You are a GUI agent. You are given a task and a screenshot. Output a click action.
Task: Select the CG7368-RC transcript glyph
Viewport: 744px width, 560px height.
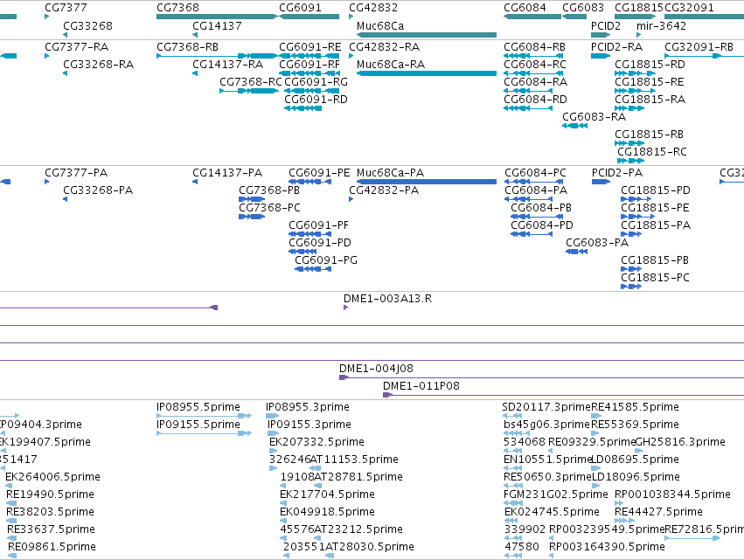click(248, 91)
